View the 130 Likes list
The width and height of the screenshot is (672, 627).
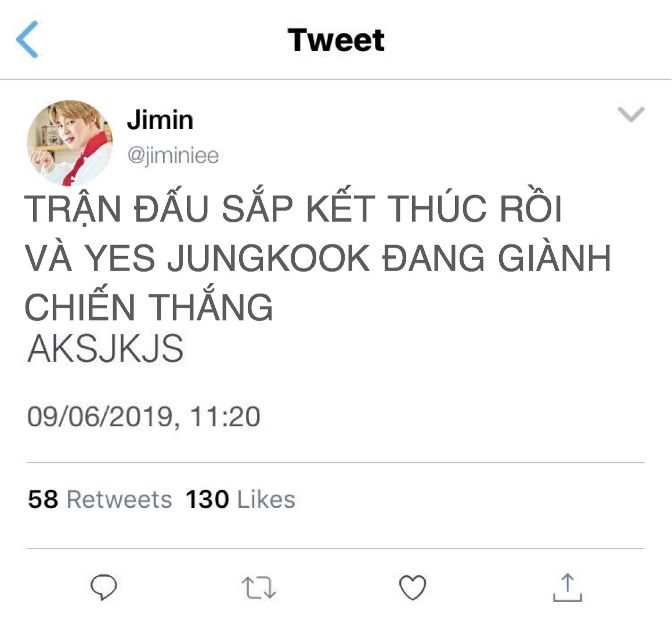(x=240, y=499)
